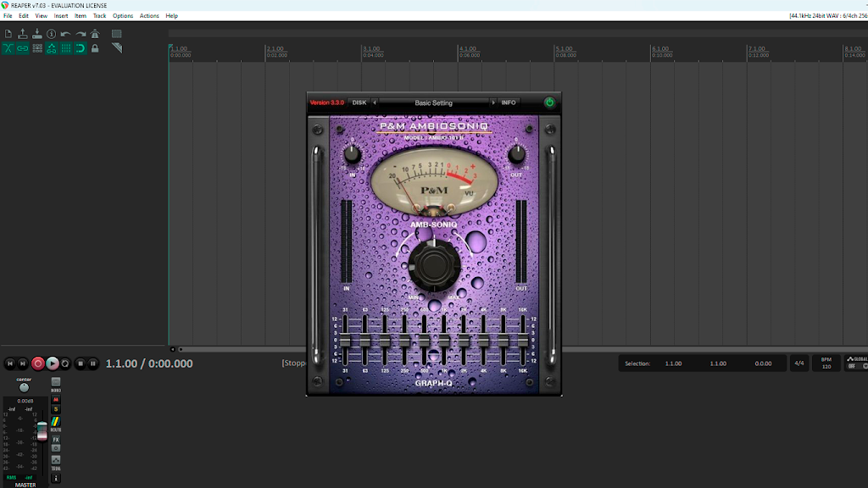The width and height of the screenshot is (868, 488).
Task: Click the master TRIM envelope button
Action: click(x=56, y=460)
